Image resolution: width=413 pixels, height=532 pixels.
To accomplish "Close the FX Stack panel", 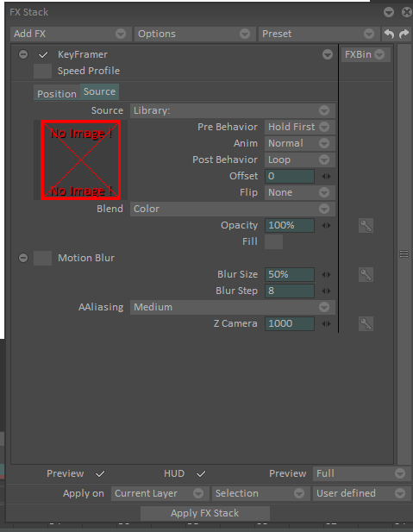I will pos(407,12).
